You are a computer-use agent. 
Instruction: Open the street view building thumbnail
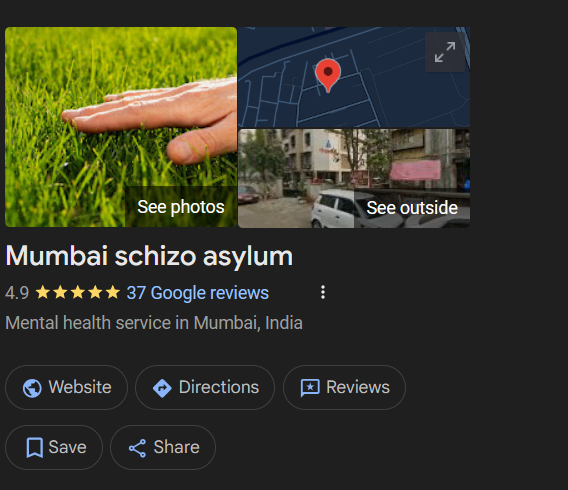tap(354, 179)
